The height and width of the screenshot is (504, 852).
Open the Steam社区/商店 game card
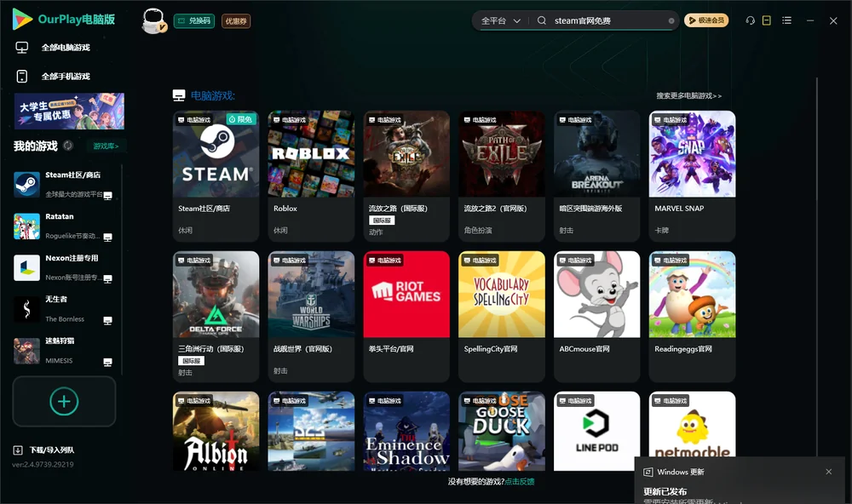[216, 176]
